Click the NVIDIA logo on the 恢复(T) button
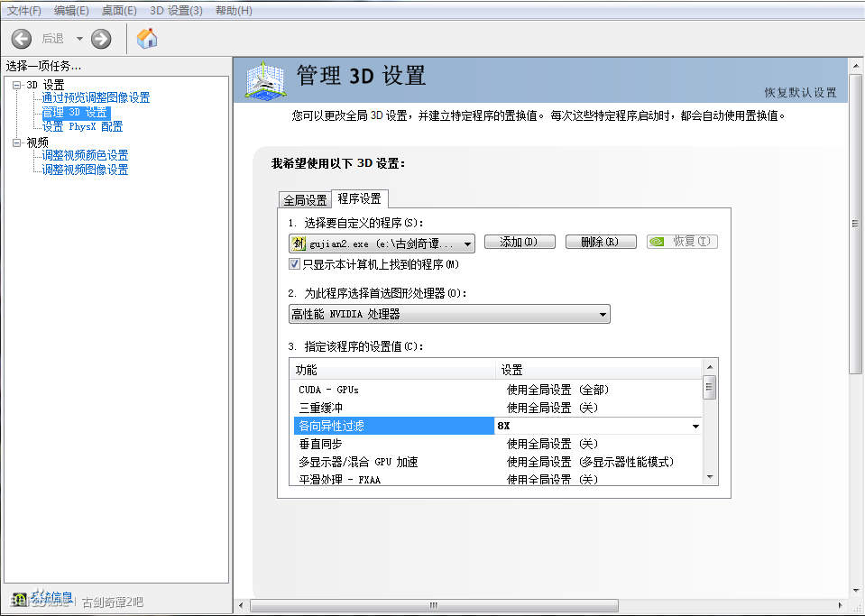This screenshot has width=865, height=616. tap(657, 242)
